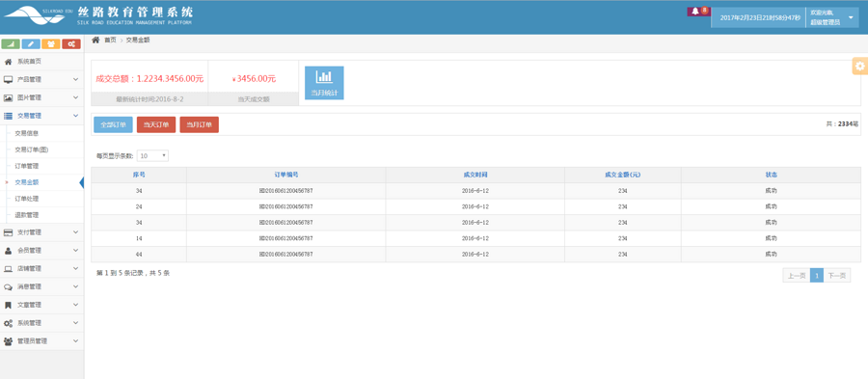
Task: Expand 图片管理 menu chevron
Action: point(76,98)
